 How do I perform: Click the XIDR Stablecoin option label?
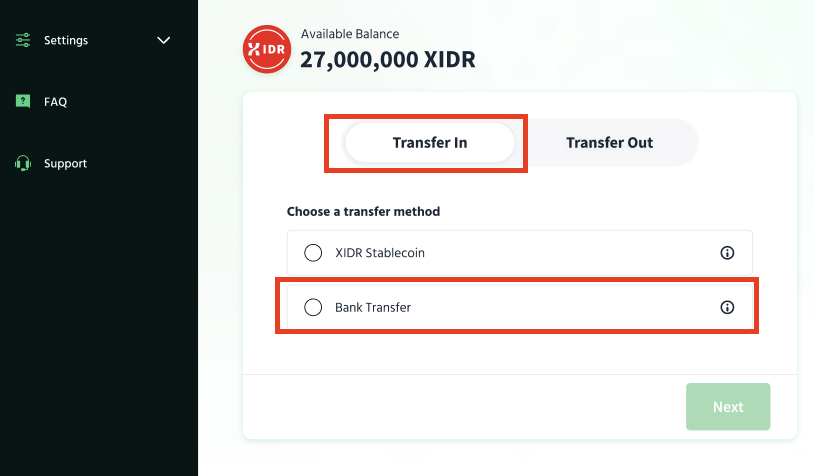coord(380,253)
